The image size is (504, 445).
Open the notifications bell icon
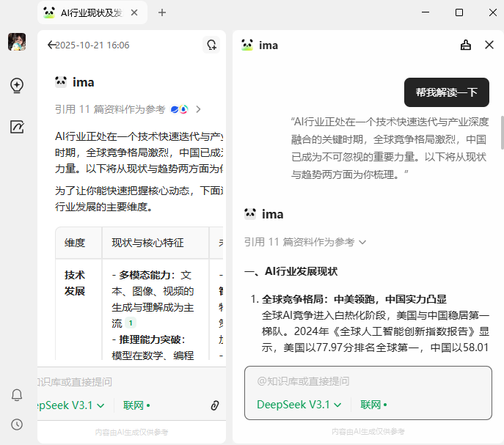click(17, 395)
